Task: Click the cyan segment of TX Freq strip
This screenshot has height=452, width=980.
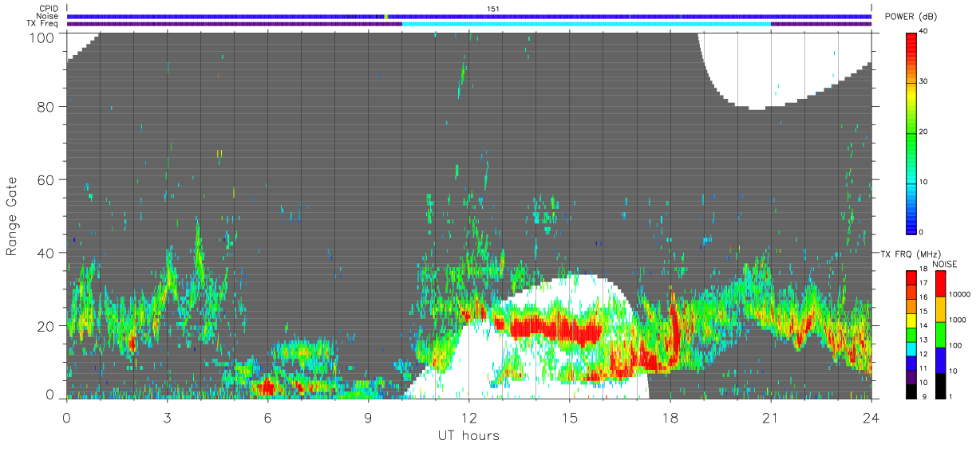Action: pos(587,24)
